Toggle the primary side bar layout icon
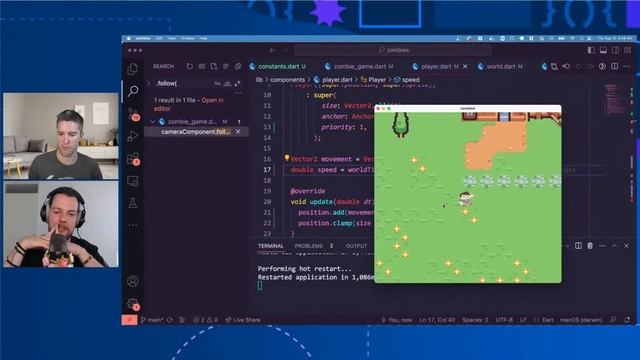Viewport: 640px width, 360px height. point(591,50)
